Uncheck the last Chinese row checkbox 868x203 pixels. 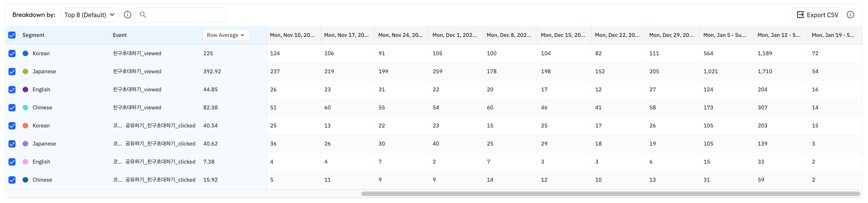[12, 180]
